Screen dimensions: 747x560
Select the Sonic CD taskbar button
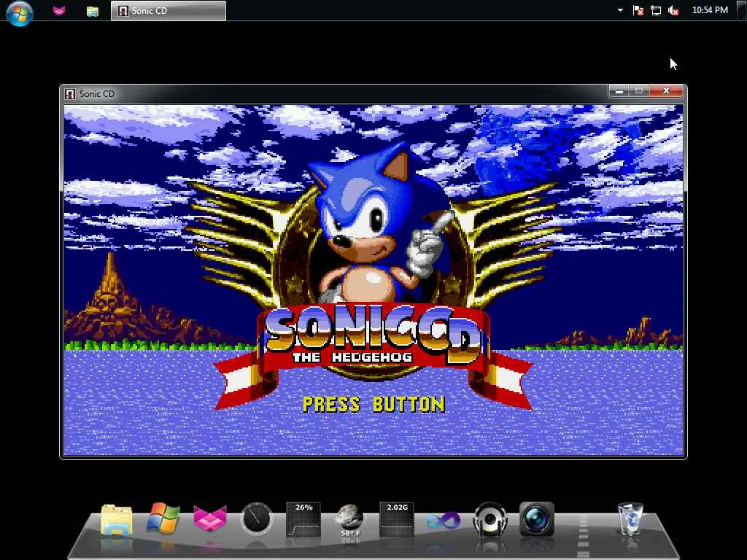169,10
